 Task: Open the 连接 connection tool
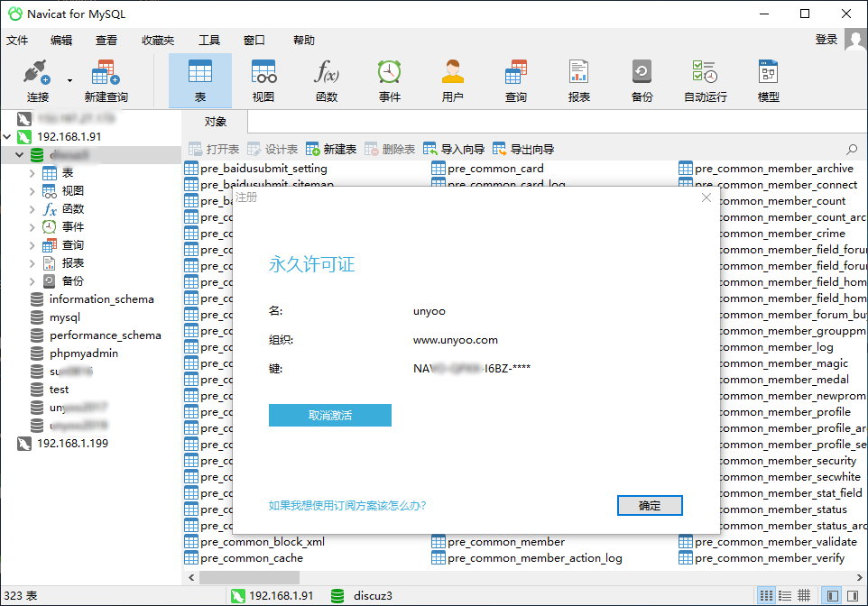pyautogui.click(x=38, y=81)
